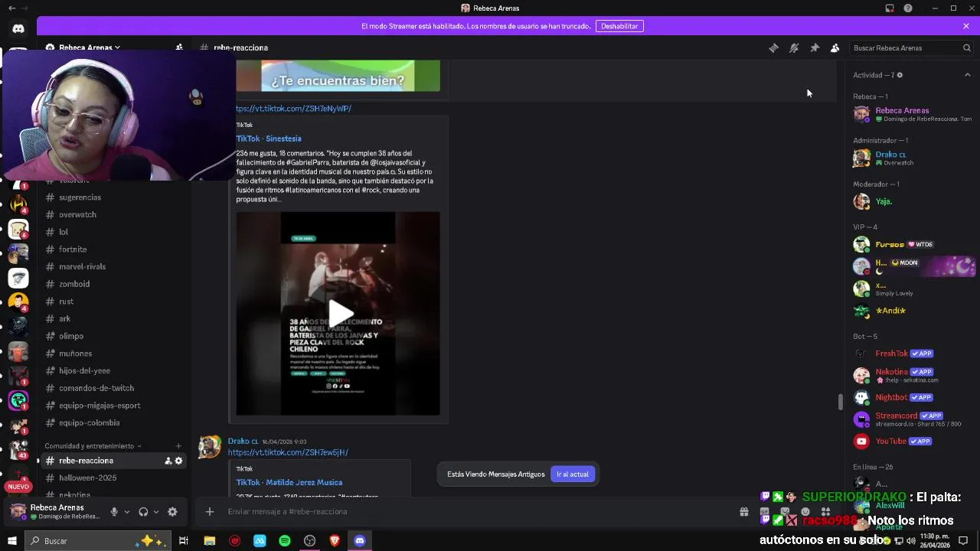
Task: Toggle the member list icon
Action: tap(835, 47)
